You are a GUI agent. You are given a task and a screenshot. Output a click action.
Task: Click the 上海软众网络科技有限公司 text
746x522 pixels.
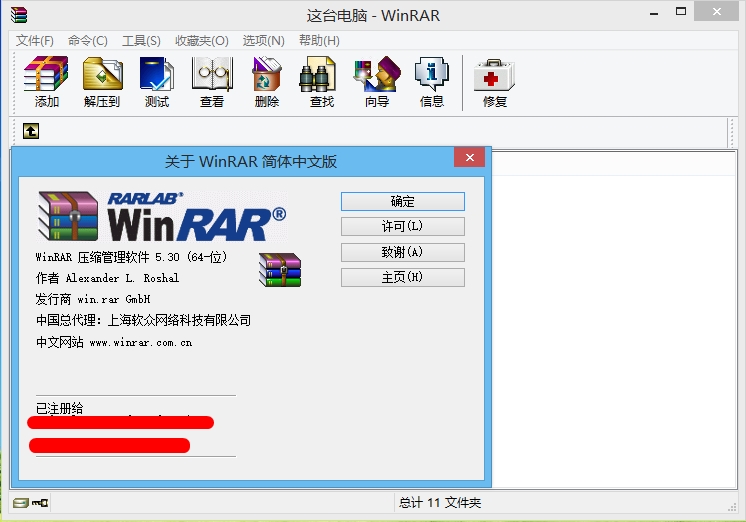[x=179, y=320]
